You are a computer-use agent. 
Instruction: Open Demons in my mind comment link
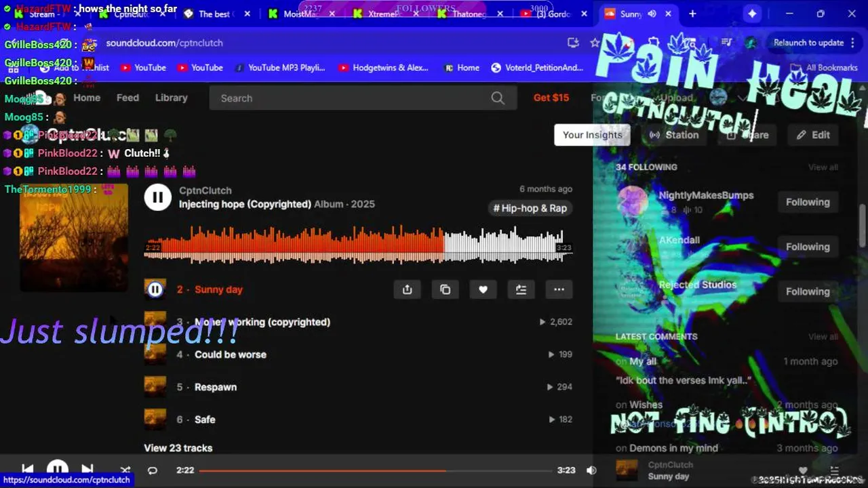[673, 448]
